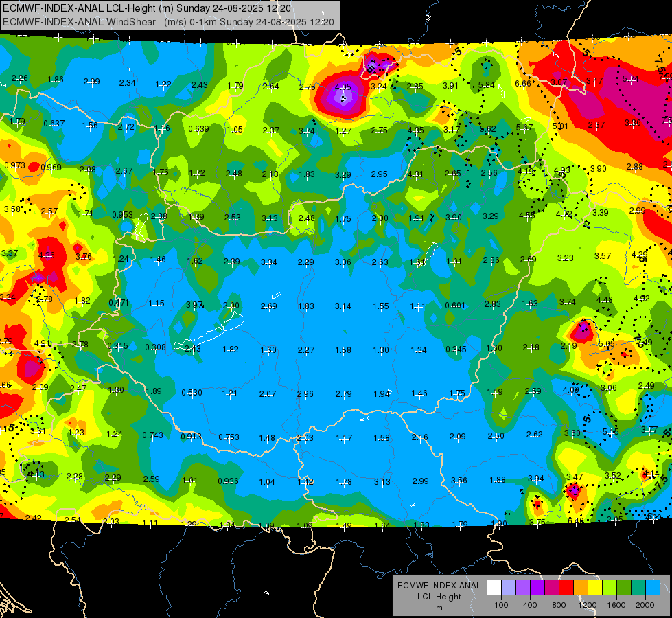Click the grid value '0.953'

(x=122, y=214)
